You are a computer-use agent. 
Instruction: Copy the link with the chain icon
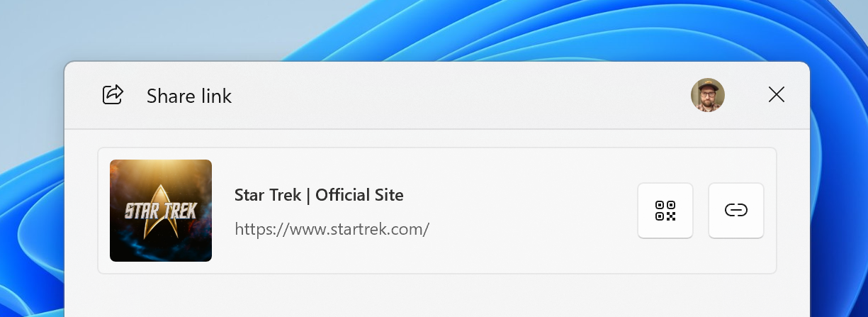[x=736, y=211]
